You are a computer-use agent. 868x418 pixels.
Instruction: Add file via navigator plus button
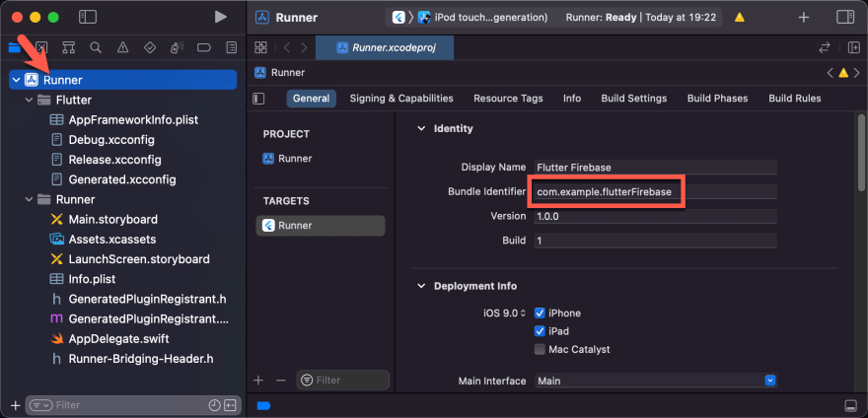click(x=16, y=405)
